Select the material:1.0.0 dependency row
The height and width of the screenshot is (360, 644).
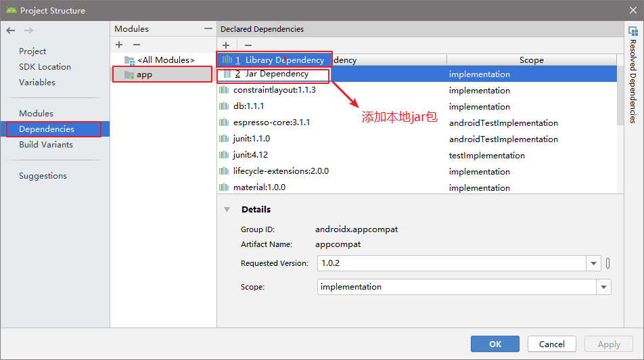417,187
